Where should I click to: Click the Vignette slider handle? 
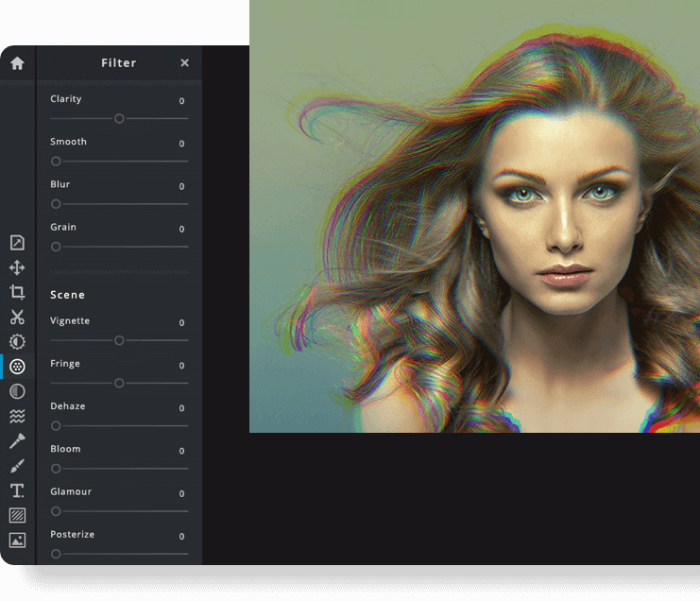click(x=119, y=340)
